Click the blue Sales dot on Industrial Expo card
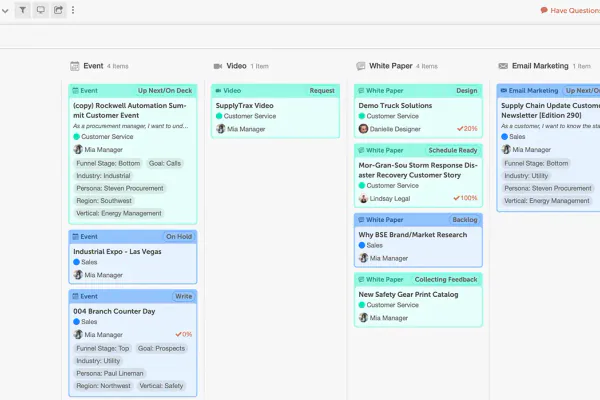Image resolution: width=600 pixels, height=400 pixels. (x=77, y=262)
